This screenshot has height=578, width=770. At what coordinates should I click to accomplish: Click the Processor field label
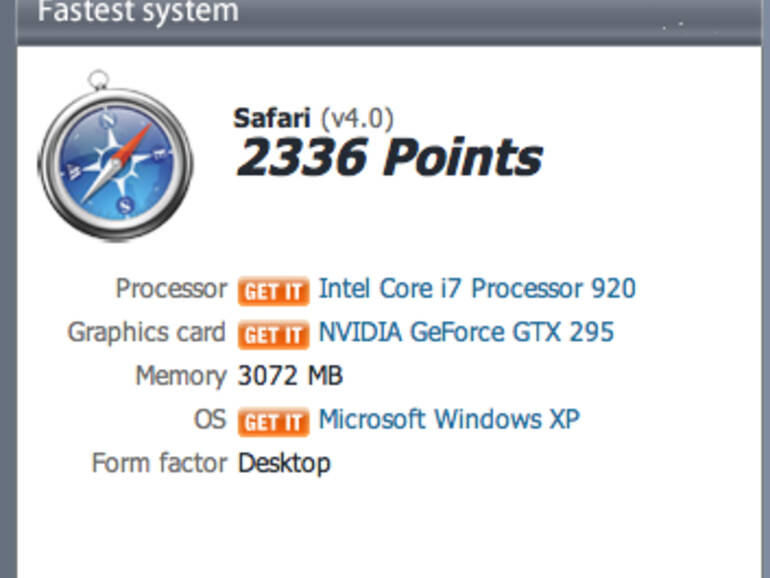171,289
